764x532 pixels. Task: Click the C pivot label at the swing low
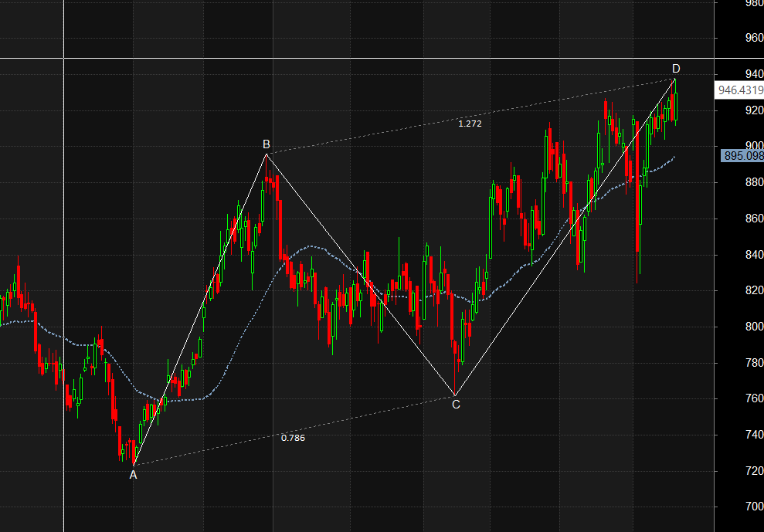456,404
